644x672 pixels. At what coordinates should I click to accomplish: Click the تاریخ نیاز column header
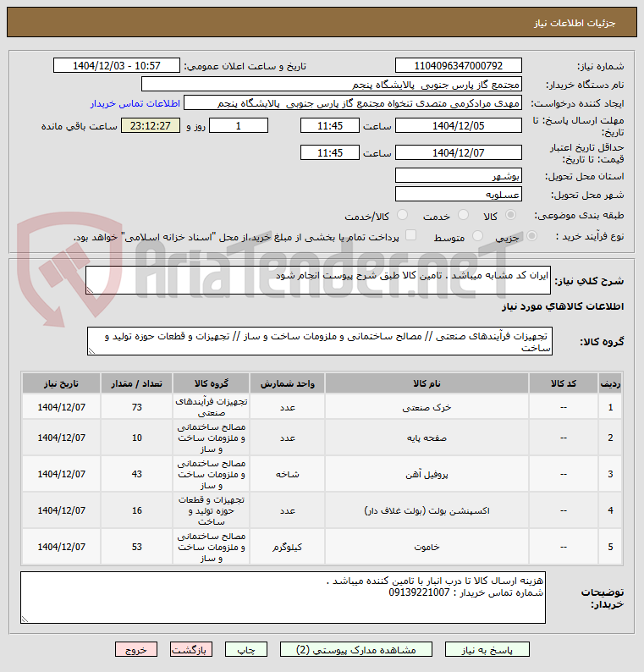[61, 383]
